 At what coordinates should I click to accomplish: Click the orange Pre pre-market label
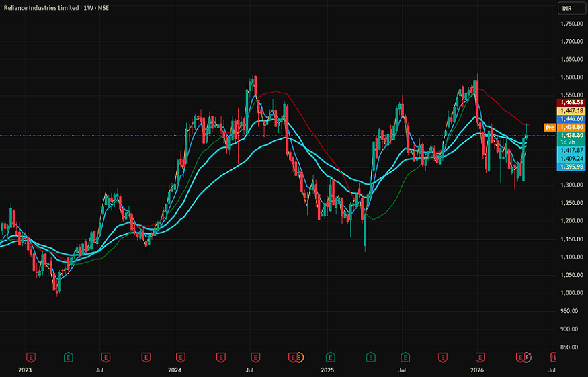click(550, 128)
